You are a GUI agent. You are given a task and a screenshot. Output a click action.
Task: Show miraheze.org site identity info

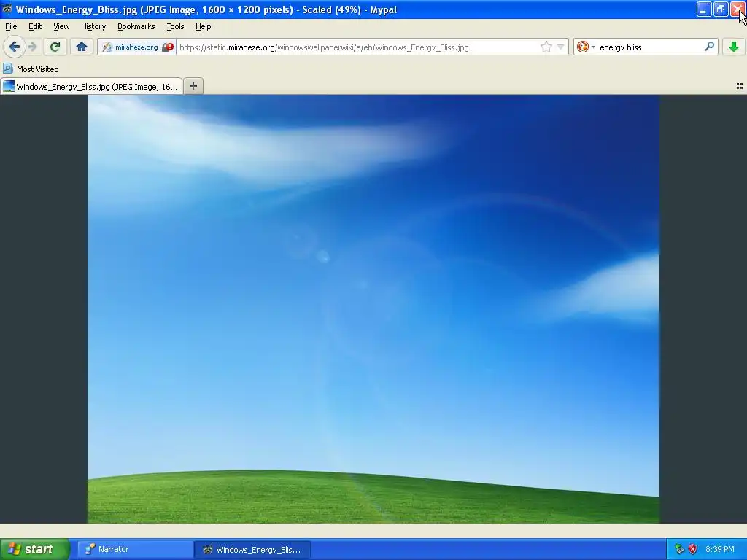click(x=131, y=47)
